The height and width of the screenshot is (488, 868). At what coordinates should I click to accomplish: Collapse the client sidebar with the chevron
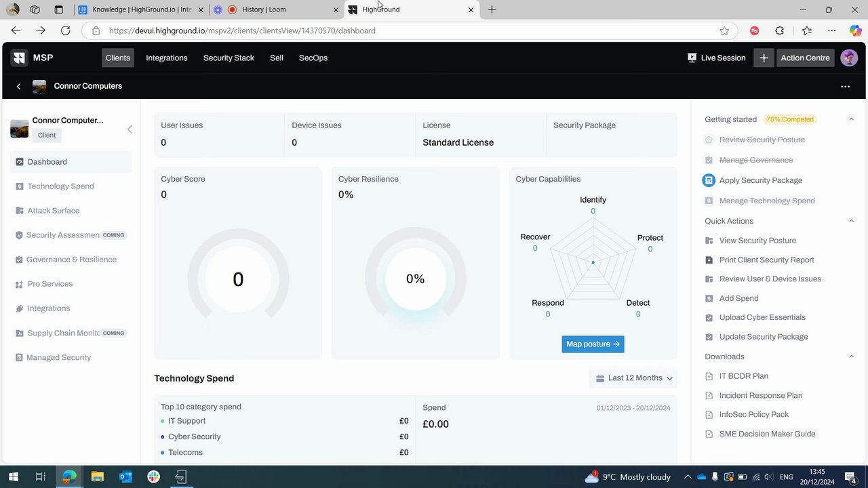(130, 129)
